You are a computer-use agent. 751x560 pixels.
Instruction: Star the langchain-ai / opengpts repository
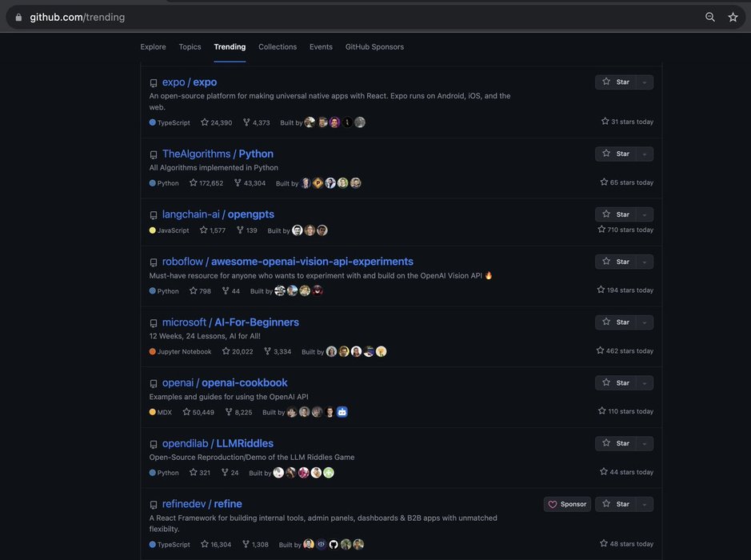(616, 214)
